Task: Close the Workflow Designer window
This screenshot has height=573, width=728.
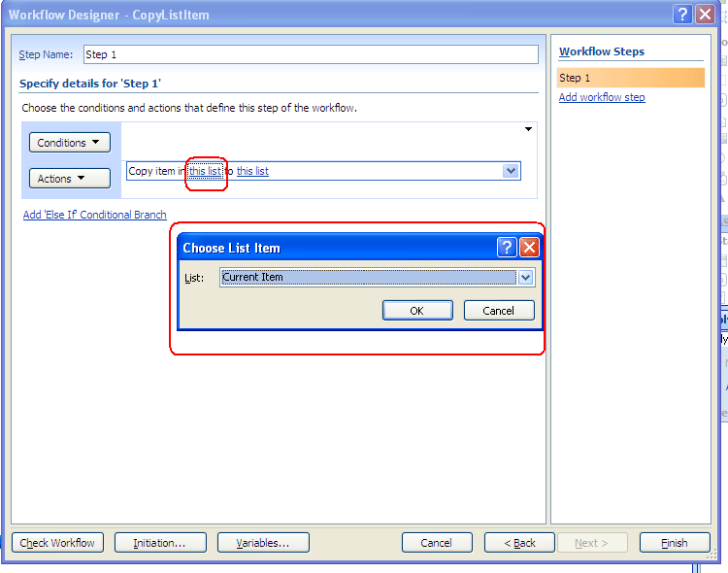Action: pyautogui.click(x=705, y=15)
